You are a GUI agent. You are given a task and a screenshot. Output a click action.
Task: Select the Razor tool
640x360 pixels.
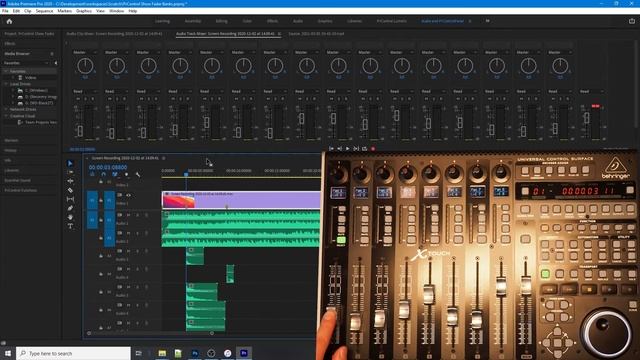click(70, 190)
